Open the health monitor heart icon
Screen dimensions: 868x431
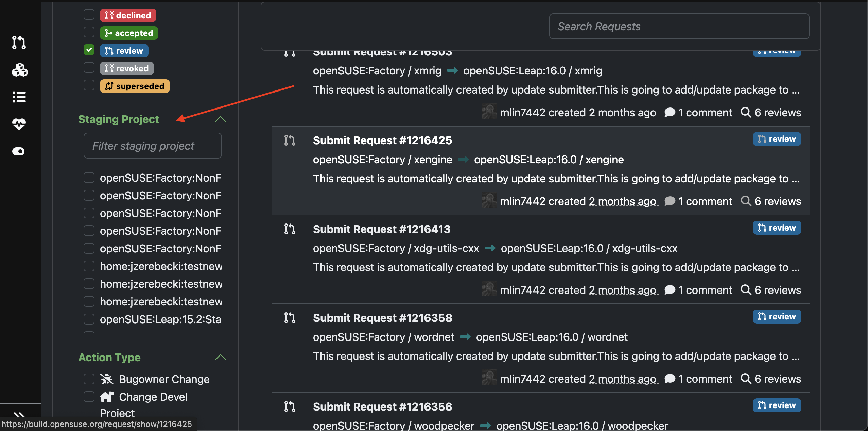coord(19,125)
